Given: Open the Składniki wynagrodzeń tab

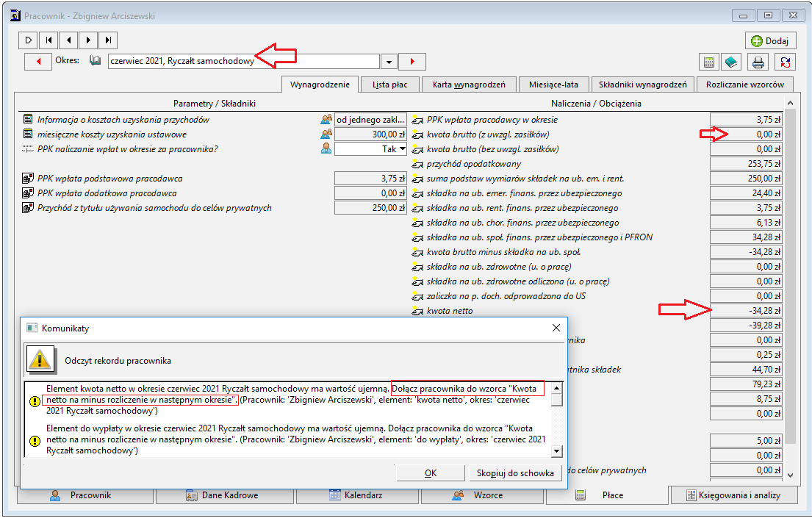Looking at the screenshot, I should [643, 85].
